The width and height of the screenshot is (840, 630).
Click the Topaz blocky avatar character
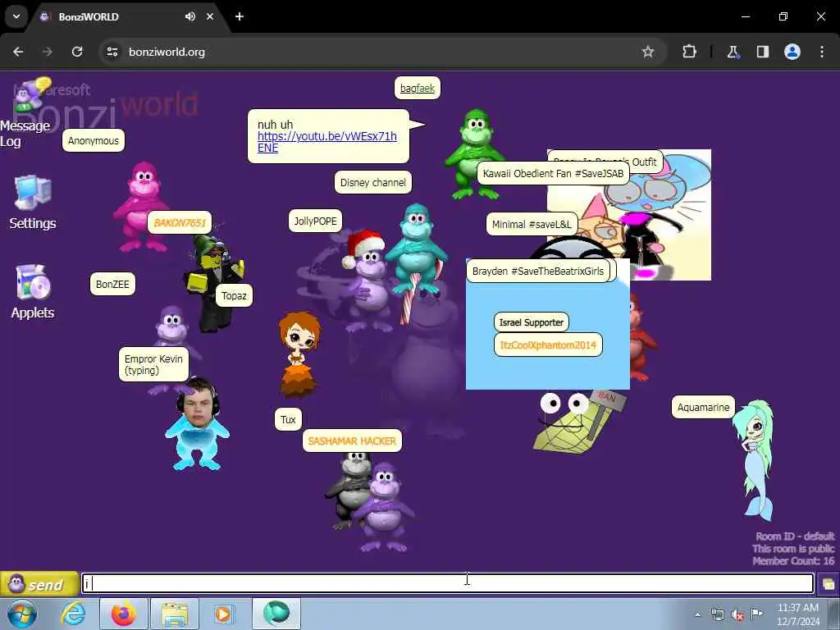point(213,284)
